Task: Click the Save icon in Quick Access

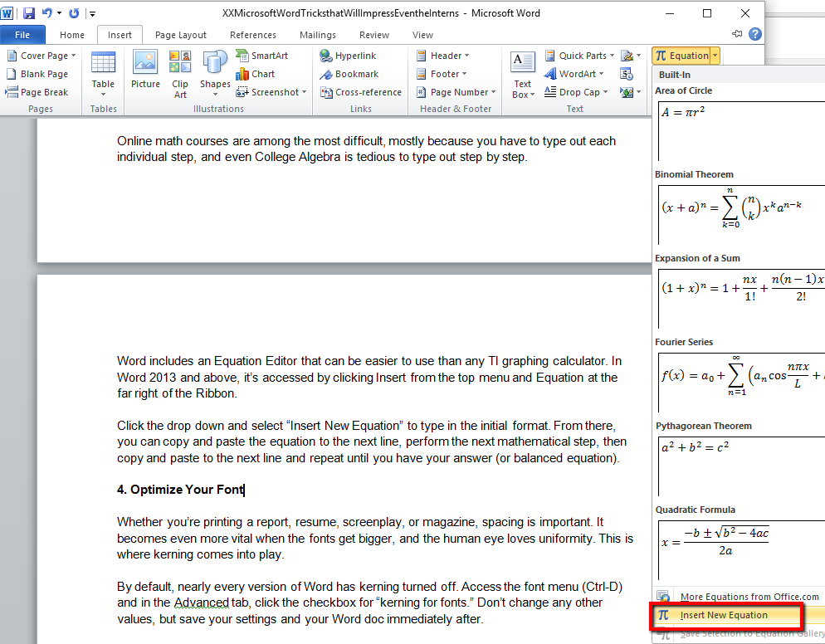Action: click(29, 13)
